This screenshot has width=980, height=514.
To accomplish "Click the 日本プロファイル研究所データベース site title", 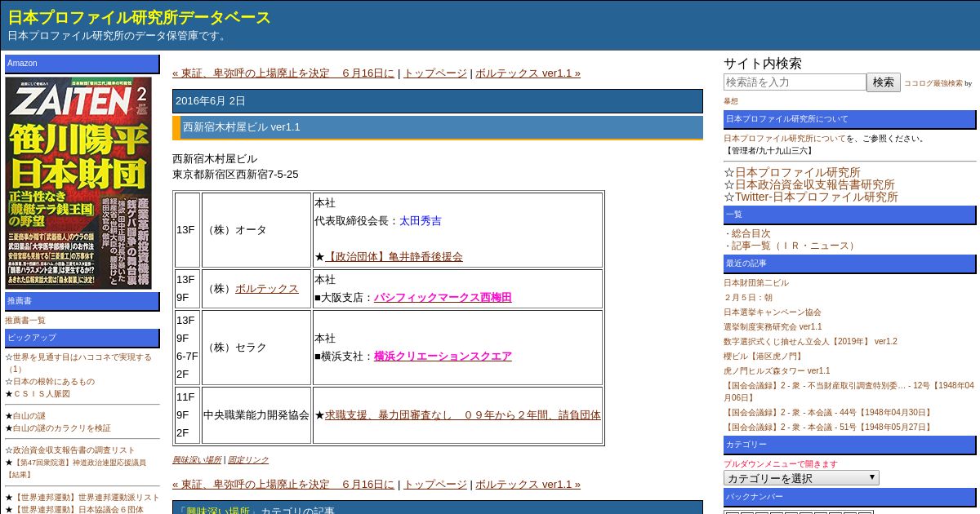I will [139, 17].
